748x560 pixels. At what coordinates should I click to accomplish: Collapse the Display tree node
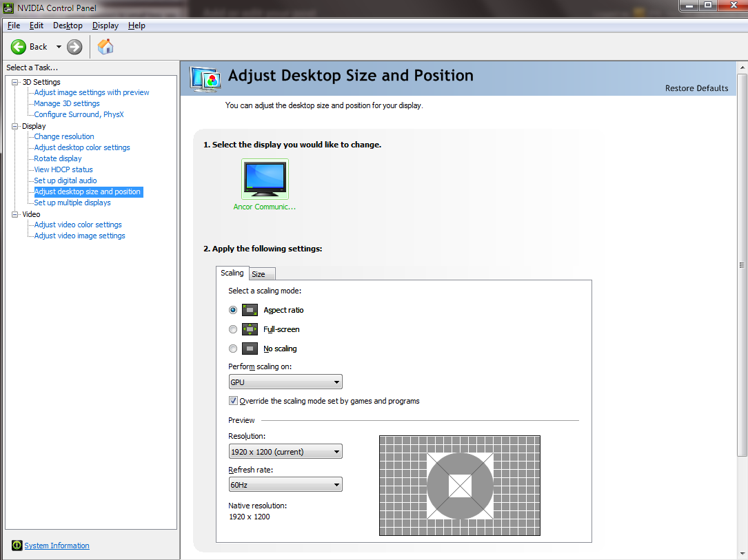coord(14,126)
